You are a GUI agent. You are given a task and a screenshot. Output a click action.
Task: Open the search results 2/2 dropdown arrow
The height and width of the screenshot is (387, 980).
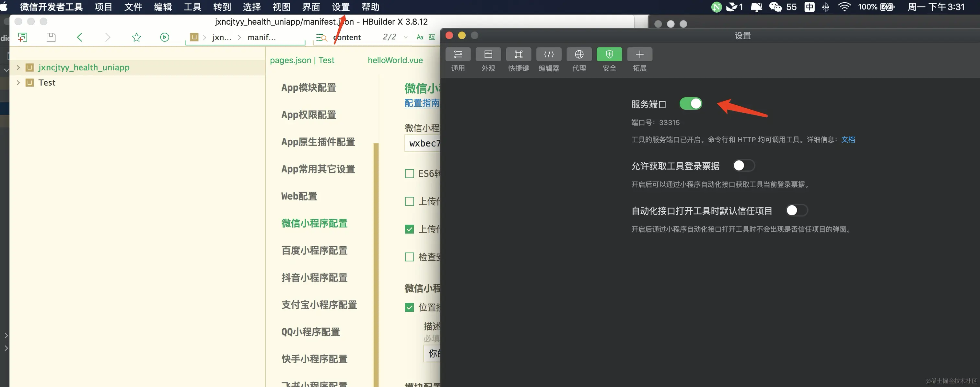tap(405, 37)
